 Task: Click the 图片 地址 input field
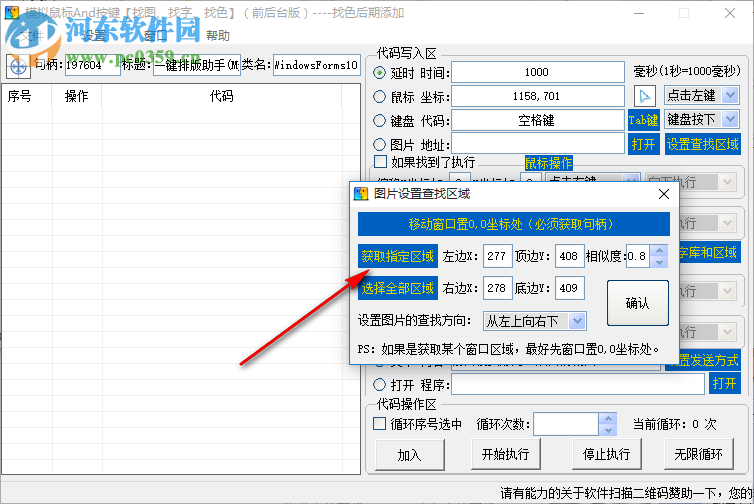click(537, 144)
